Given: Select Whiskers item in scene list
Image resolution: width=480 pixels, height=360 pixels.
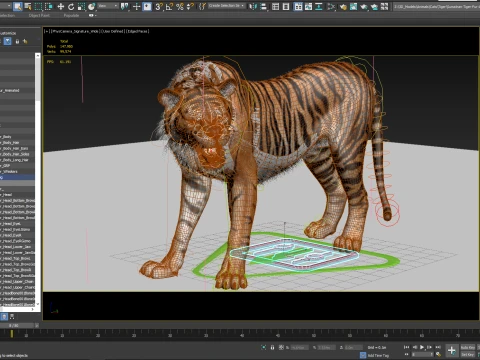Looking at the screenshot, I should pyautogui.click(x=17, y=171).
